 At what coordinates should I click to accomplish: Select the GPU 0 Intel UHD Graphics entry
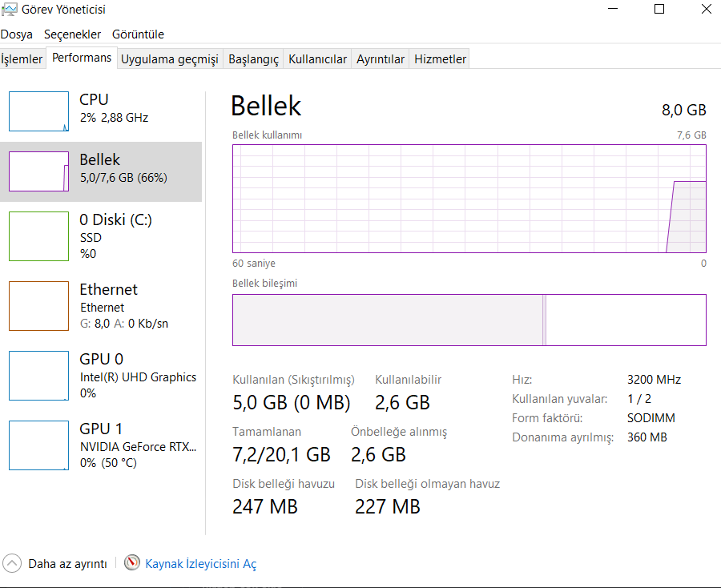[138, 376]
